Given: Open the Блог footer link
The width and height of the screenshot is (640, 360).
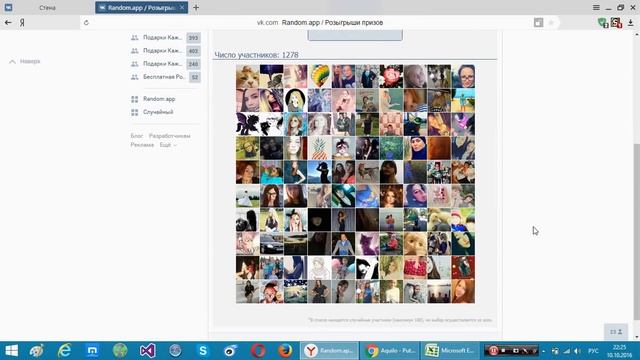Looking at the screenshot, I should click(137, 136).
